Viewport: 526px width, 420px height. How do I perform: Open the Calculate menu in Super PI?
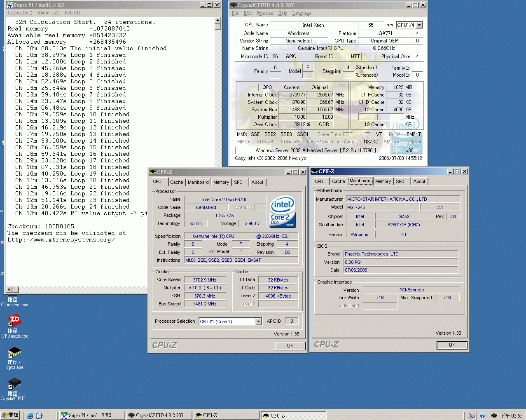click(20, 13)
